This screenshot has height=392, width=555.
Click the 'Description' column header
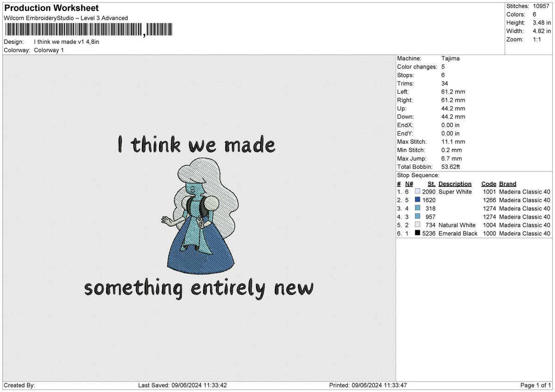(x=455, y=184)
